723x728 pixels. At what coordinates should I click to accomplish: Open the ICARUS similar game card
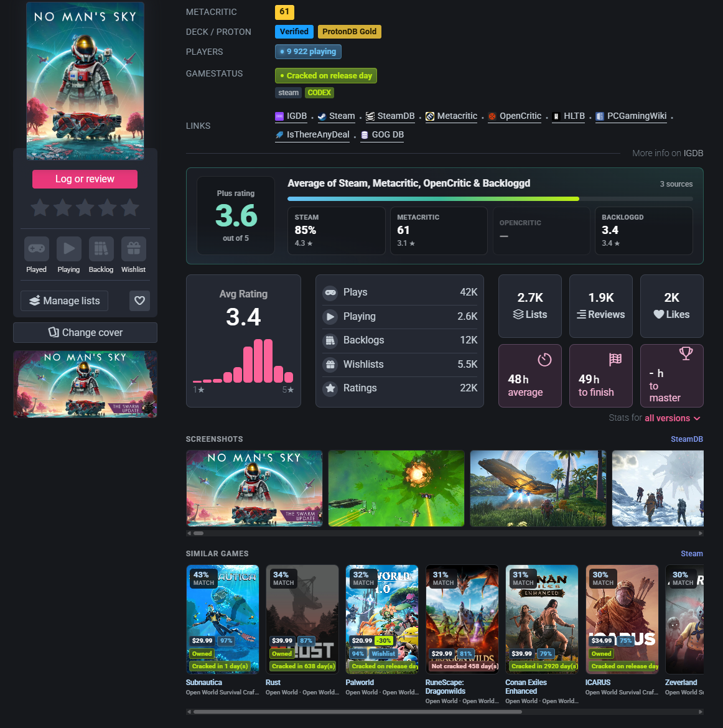622,619
